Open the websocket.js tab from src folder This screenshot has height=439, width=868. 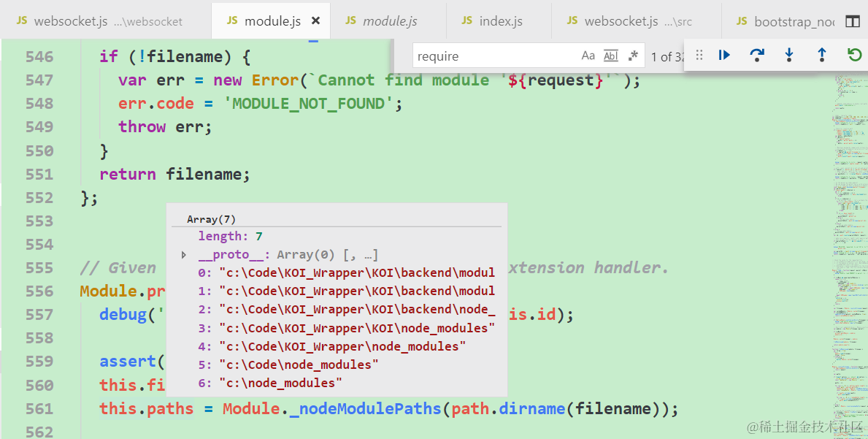636,21
